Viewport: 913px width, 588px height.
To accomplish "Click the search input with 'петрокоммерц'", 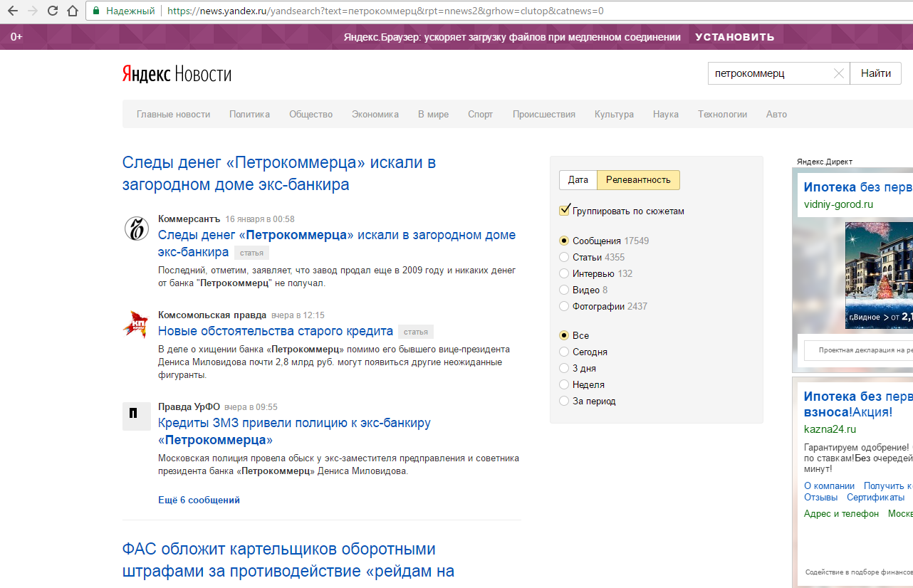I will pyautogui.click(x=768, y=73).
